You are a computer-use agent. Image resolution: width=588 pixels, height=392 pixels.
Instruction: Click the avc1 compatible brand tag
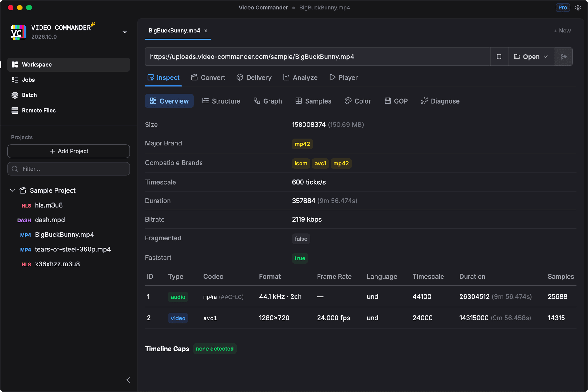(320, 164)
